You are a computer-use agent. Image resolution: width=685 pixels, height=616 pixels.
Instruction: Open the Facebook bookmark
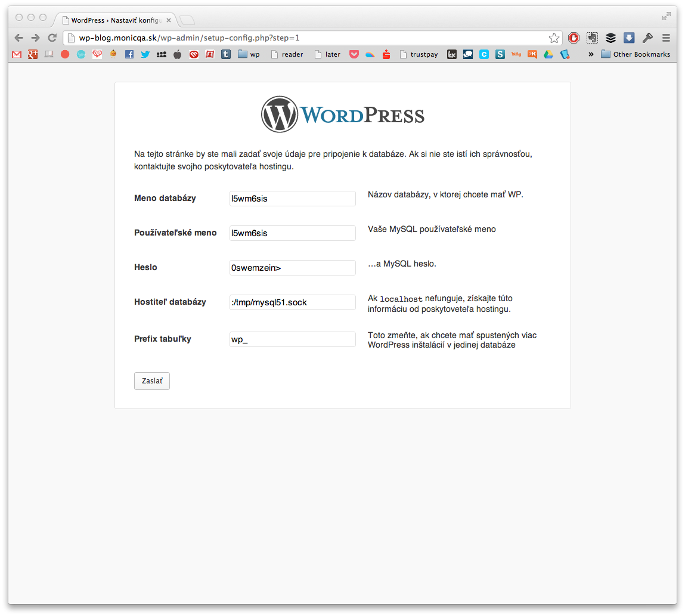coord(129,54)
